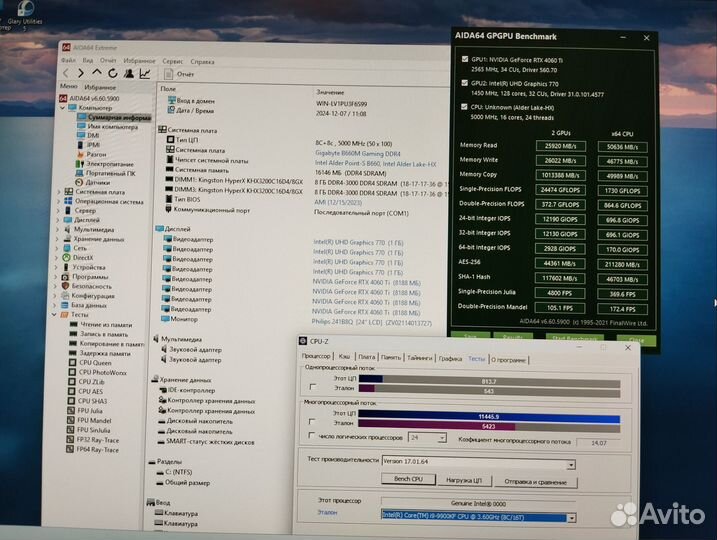Viewport: 717px width, 540px height.
Task: Open the graph icon in AIDA64 toolbar
Action: (x=145, y=73)
